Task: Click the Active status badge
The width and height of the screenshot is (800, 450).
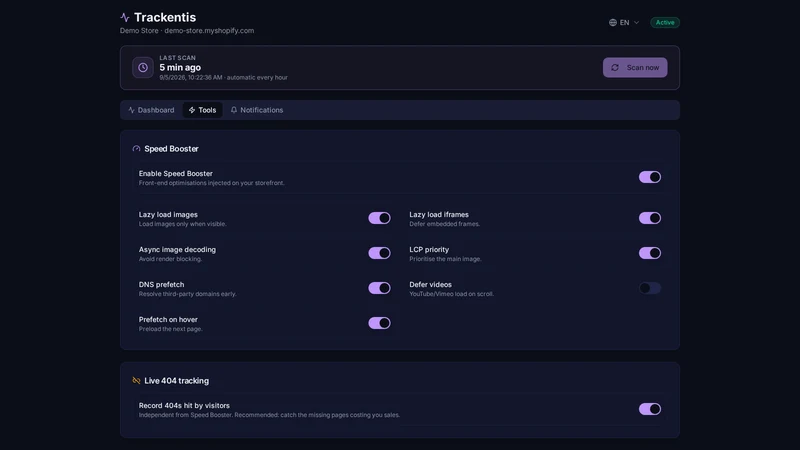Action: [x=665, y=22]
